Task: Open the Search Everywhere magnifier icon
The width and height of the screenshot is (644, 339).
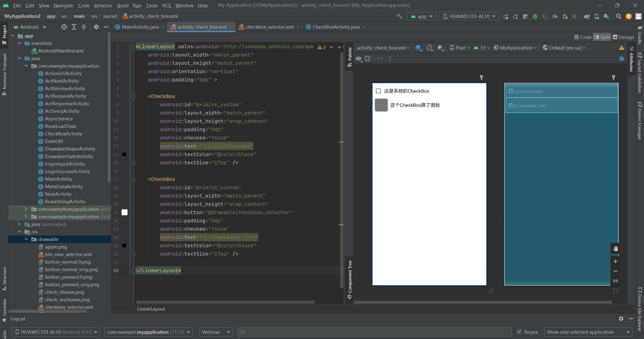Action: pyautogui.click(x=619, y=16)
